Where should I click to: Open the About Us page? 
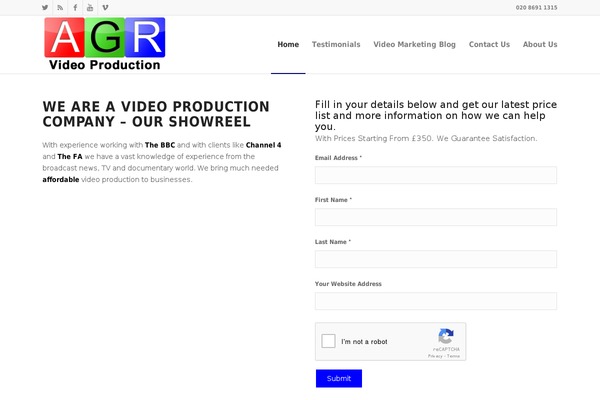tap(540, 44)
